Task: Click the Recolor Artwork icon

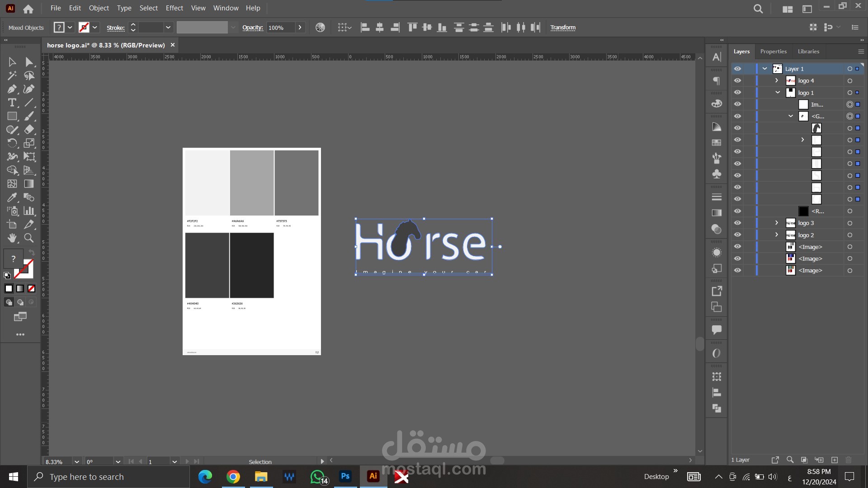Action: (x=320, y=28)
